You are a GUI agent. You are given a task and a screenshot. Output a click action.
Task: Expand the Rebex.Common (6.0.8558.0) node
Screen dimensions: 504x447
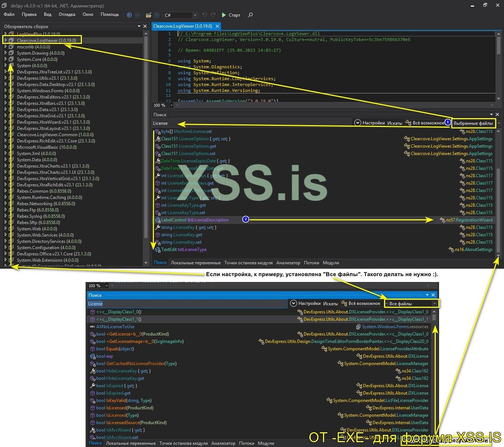6,191
